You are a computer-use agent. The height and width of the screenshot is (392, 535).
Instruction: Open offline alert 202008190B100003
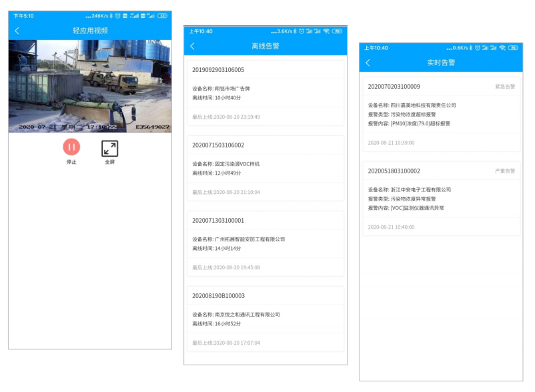[x=265, y=318]
